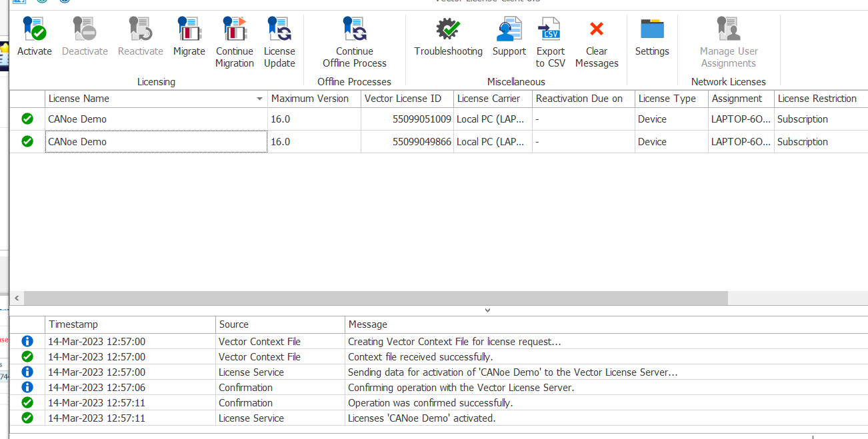
Task: Click 'License Service' source in last message row
Action: click(x=251, y=418)
